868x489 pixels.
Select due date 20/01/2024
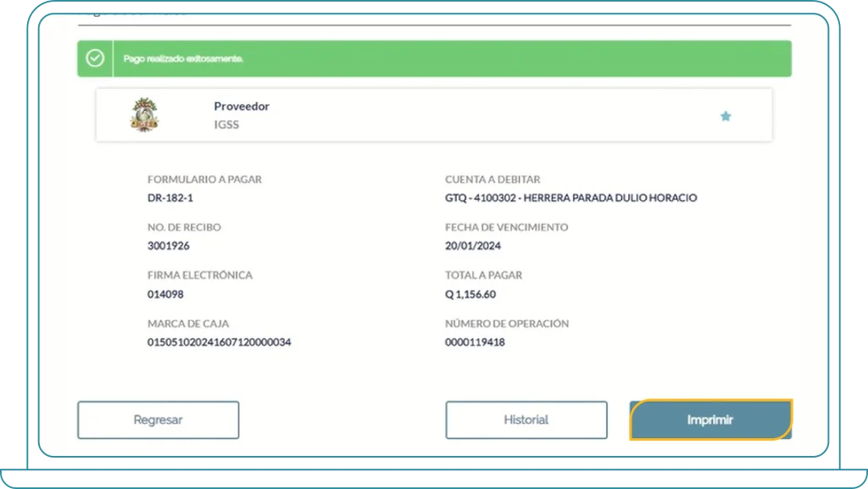[x=473, y=246]
